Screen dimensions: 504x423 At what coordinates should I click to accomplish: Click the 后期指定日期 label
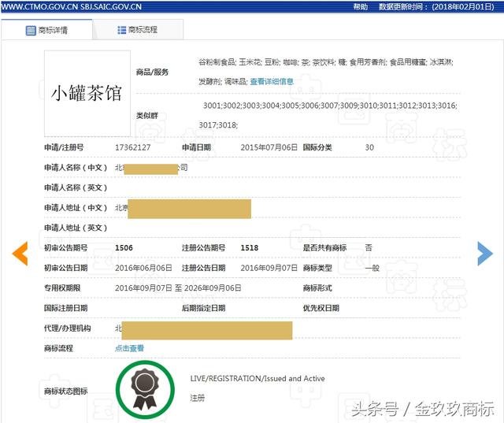tap(203, 308)
